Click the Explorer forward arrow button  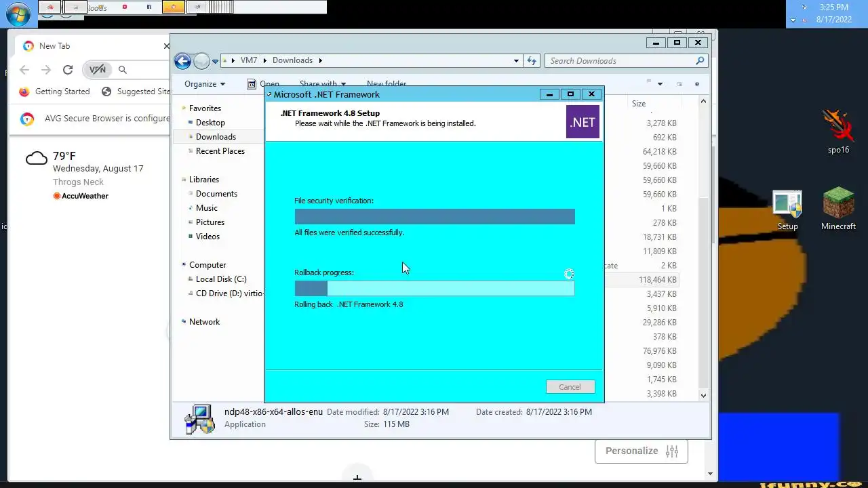pyautogui.click(x=201, y=61)
